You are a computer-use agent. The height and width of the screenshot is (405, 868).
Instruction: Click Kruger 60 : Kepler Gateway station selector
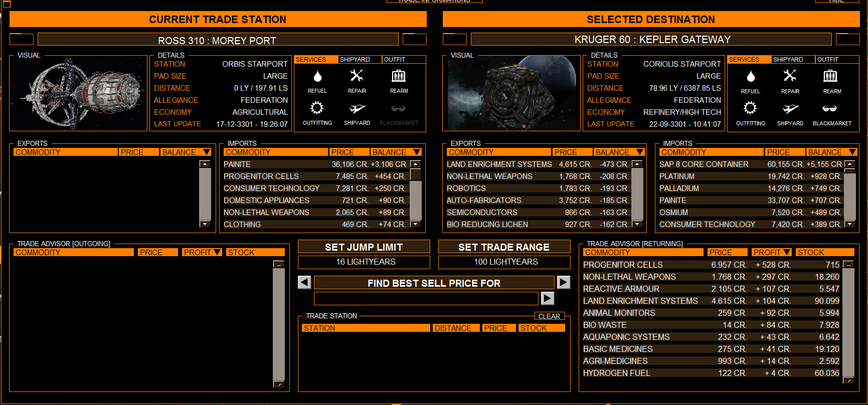click(x=651, y=39)
